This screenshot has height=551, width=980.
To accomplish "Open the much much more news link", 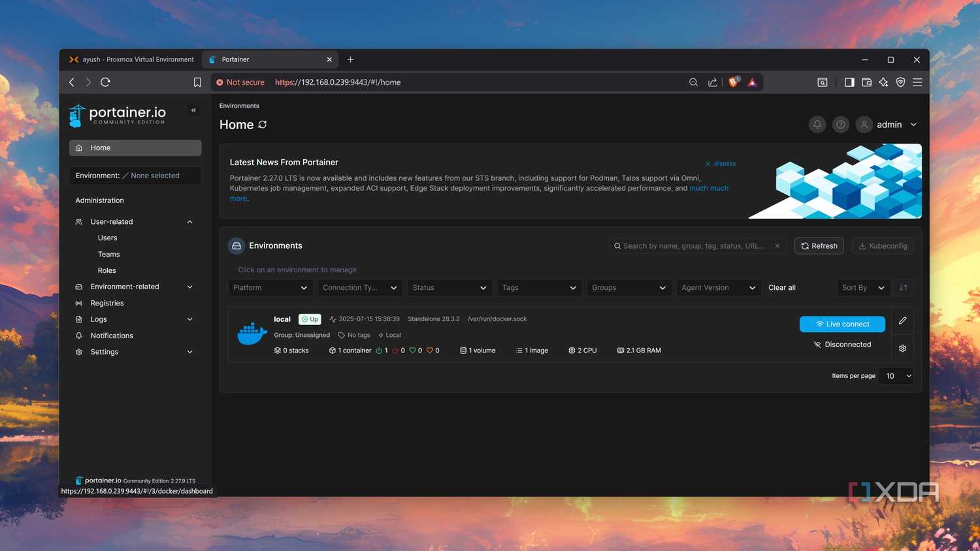I will pyautogui.click(x=709, y=188).
